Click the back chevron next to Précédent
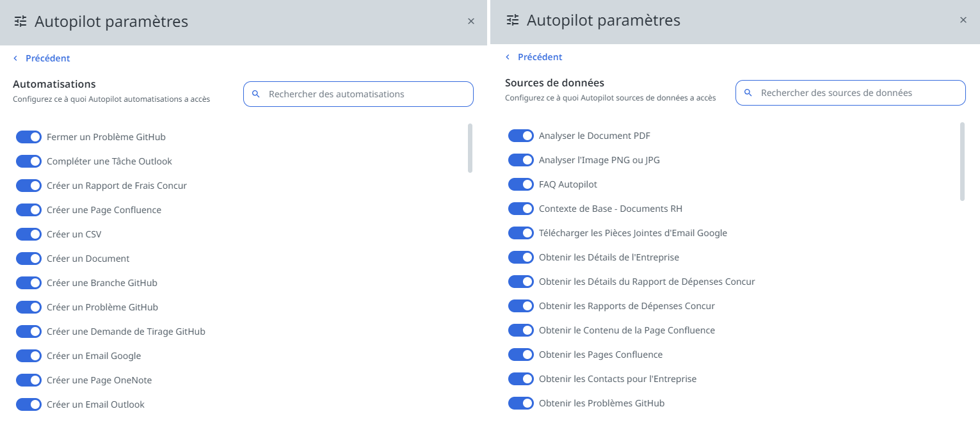980x423 pixels. click(x=15, y=58)
